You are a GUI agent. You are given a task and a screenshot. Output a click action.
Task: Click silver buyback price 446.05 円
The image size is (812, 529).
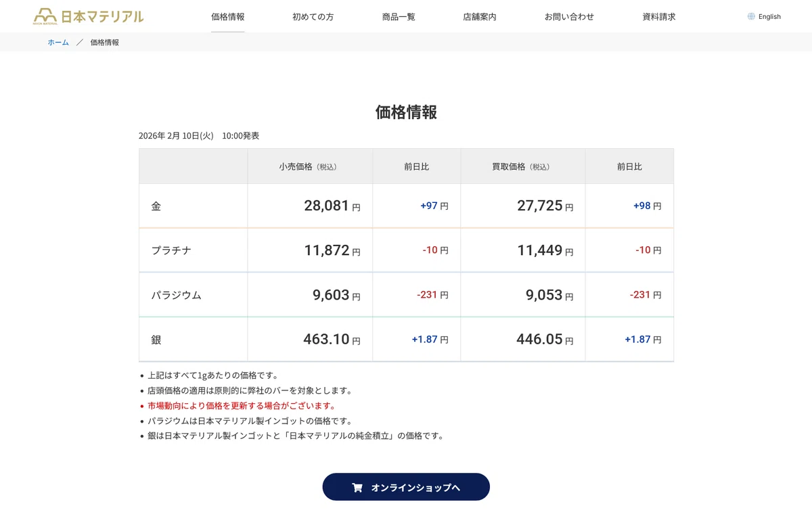545,339
